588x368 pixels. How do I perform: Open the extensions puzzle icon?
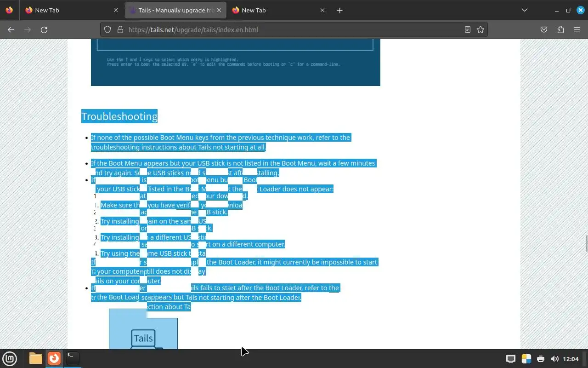pyautogui.click(x=560, y=29)
